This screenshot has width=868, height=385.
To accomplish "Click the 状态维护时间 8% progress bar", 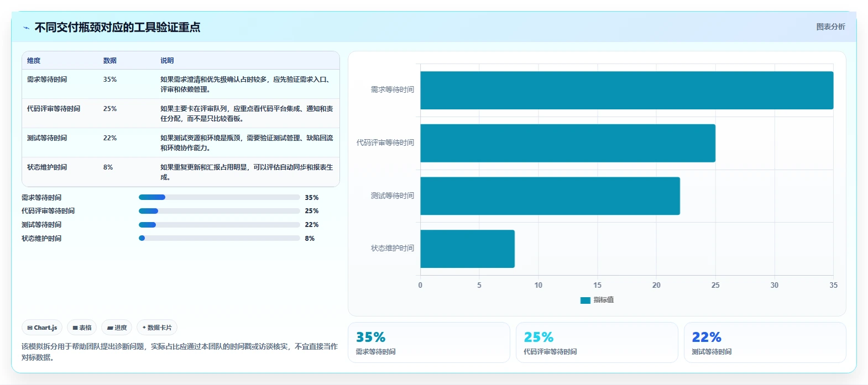I will [x=219, y=239].
